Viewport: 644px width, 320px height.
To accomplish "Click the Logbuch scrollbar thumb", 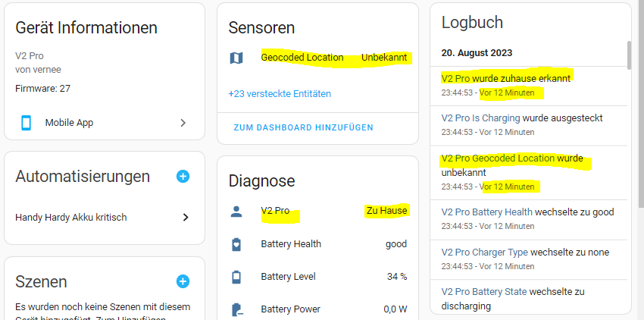I will click(x=629, y=55).
